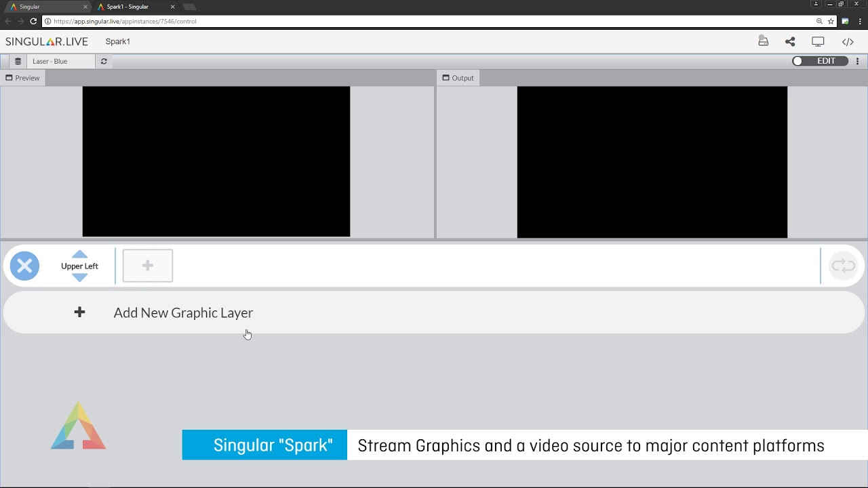Click the black Preview video window
This screenshot has height=488, width=868.
(x=216, y=161)
